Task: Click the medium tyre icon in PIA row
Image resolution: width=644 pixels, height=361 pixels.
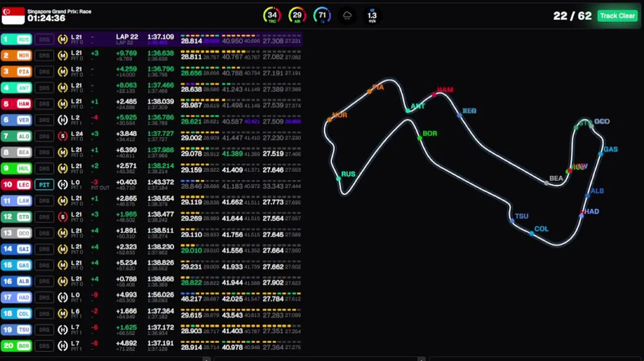Action: [63, 72]
